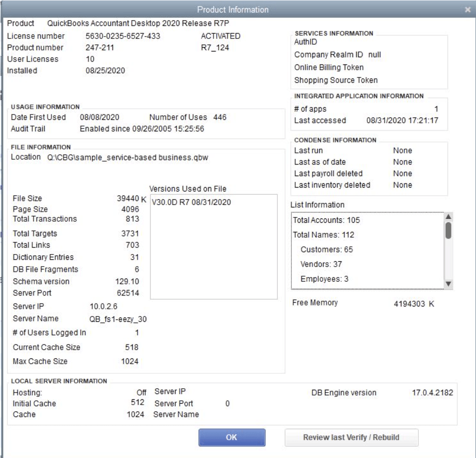Viewport: 476px width, 458px height.
Task: Click the Total Links value 703
Action: pos(132,245)
